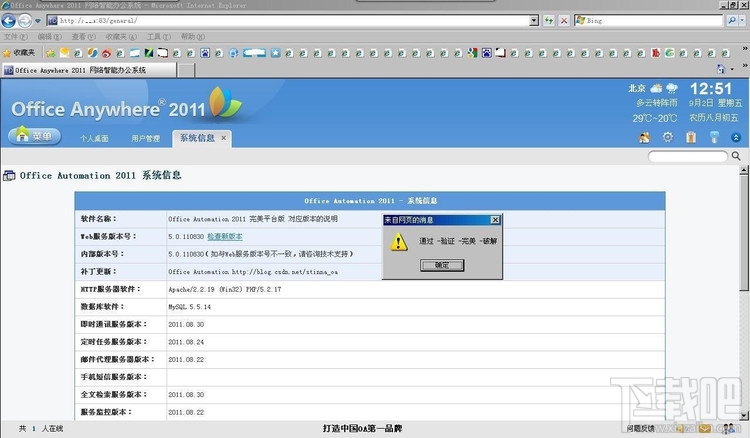Viewport: 750px width, 438px height.
Task: Click the vertical scrollbar thumb
Action: pyautogui.click(x=744, y=232)
